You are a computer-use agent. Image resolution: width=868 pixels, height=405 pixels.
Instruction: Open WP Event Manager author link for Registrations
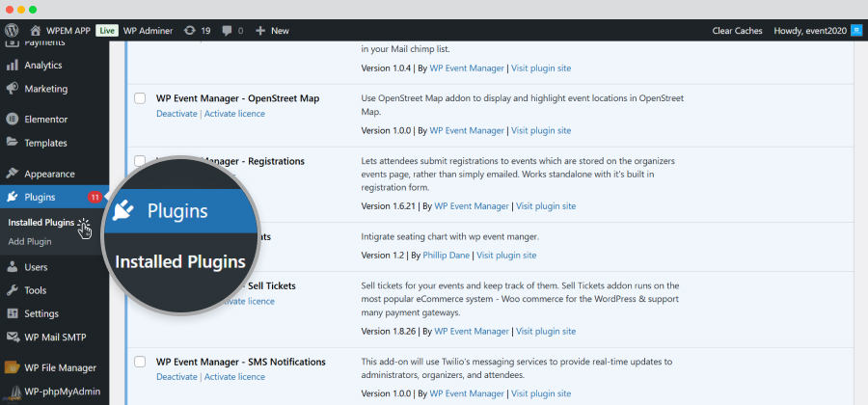[471, 205]
